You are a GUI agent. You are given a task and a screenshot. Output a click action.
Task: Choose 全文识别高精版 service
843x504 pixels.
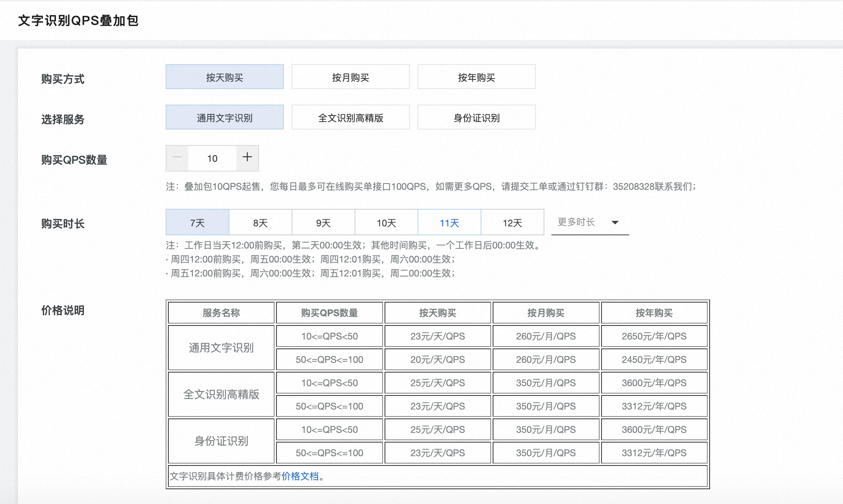point(350,117)
